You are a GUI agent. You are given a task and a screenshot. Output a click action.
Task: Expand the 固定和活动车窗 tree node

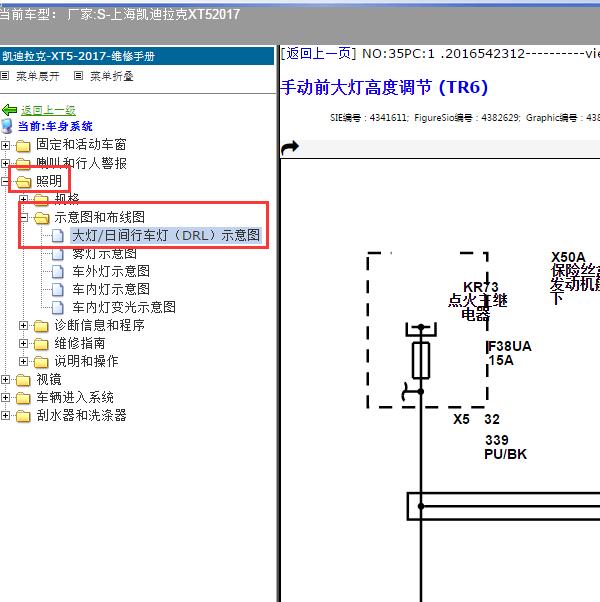pyautogui.click(x=5, y=145)
